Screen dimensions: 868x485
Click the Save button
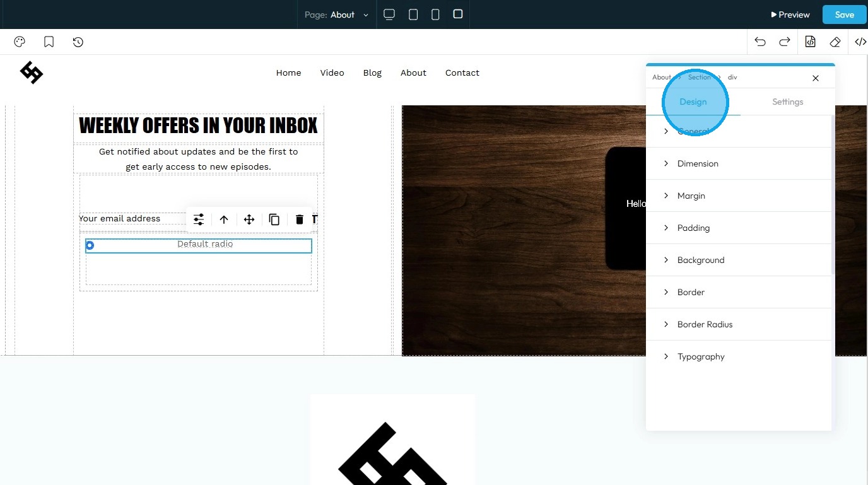[x=844, y=15]
